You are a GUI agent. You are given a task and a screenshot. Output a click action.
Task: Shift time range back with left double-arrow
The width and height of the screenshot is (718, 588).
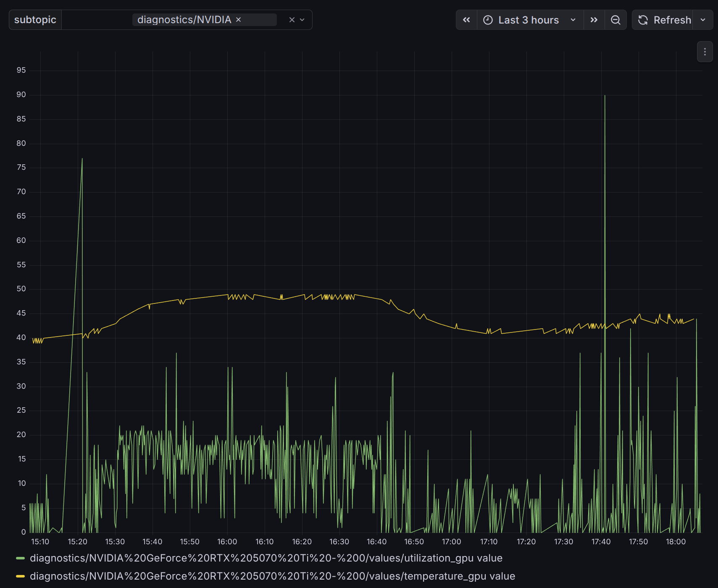tap(466, 19)
